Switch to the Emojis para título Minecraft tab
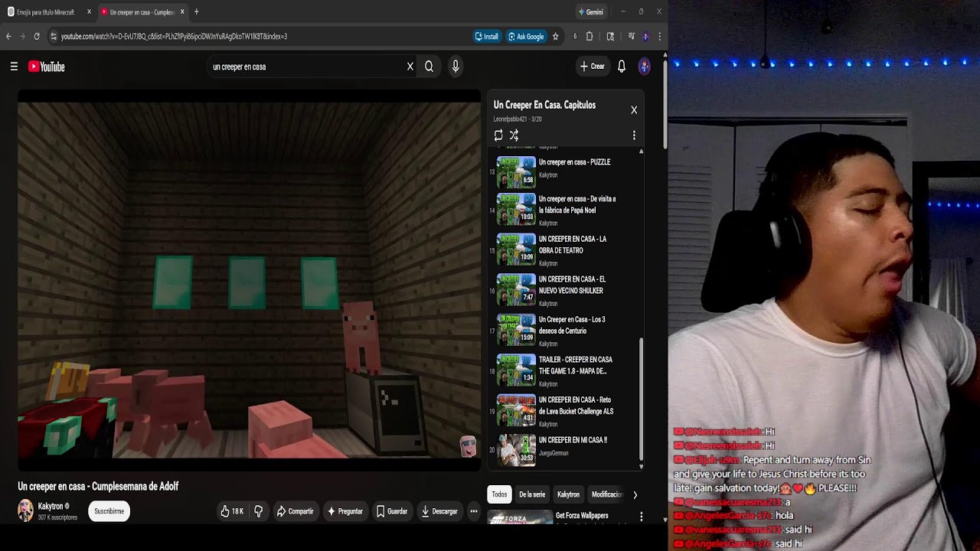980x551 pixels. click(47, 12)
